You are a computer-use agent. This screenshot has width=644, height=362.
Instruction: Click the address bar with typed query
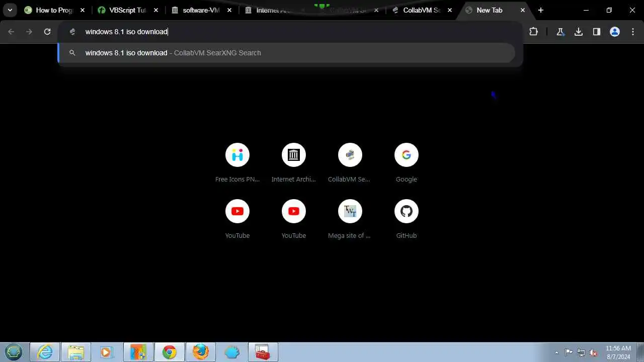(x=290, y=32)
